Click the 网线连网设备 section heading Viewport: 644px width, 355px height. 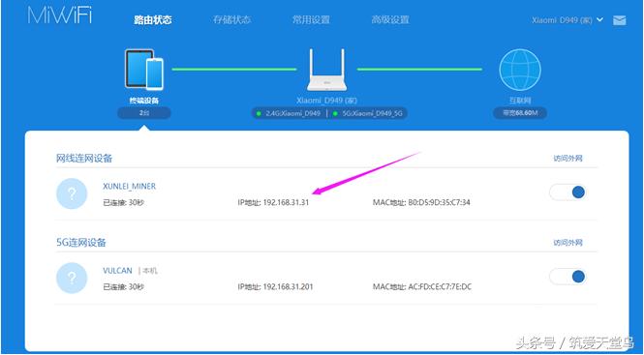[84, 159]
